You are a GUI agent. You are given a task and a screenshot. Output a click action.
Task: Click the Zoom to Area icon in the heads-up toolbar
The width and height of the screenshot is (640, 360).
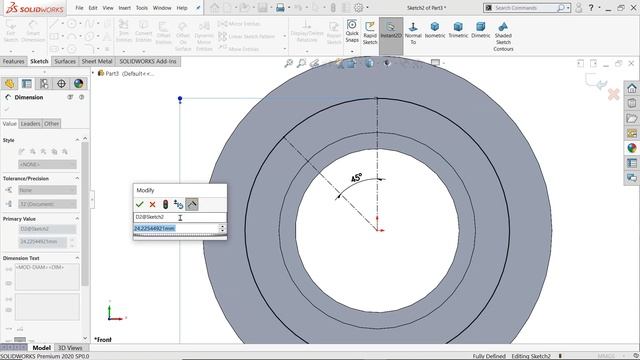(x=301, y=63)
